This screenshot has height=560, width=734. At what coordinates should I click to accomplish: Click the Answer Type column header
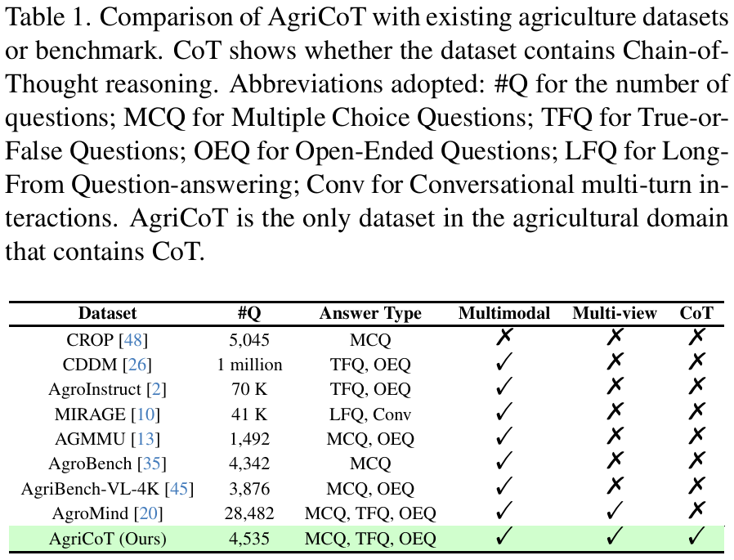pos(370,313)
